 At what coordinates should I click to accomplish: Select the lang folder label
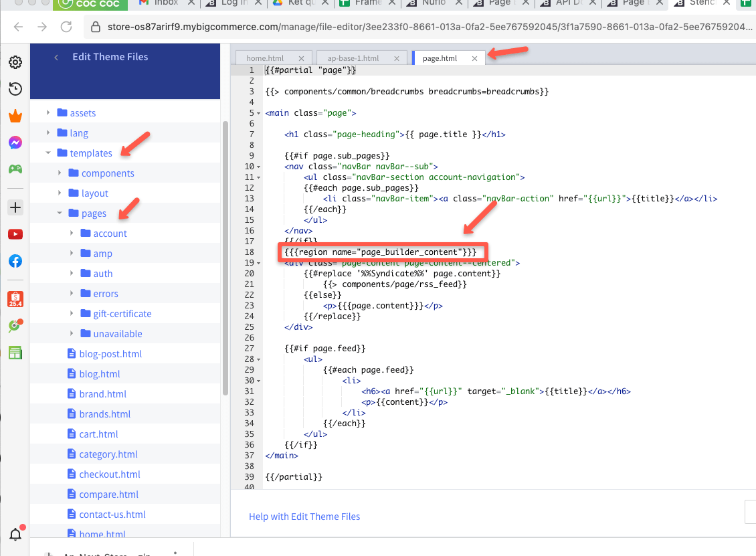[x=79, y=133]
